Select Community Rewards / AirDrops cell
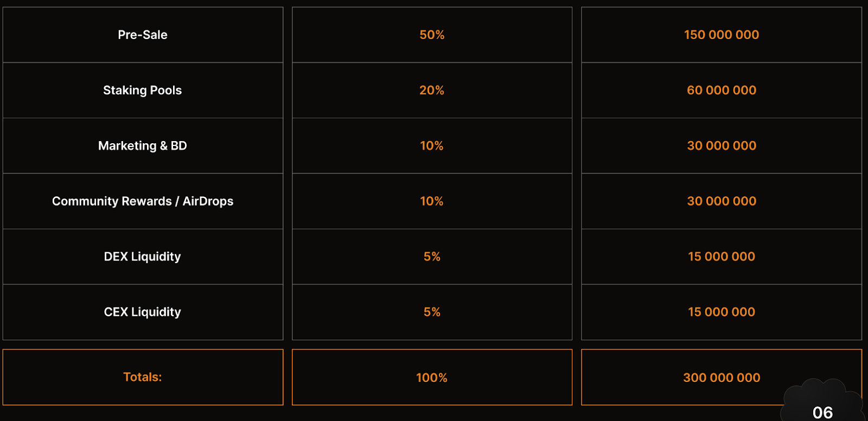The image size is (868, 421). click(143, 201)
